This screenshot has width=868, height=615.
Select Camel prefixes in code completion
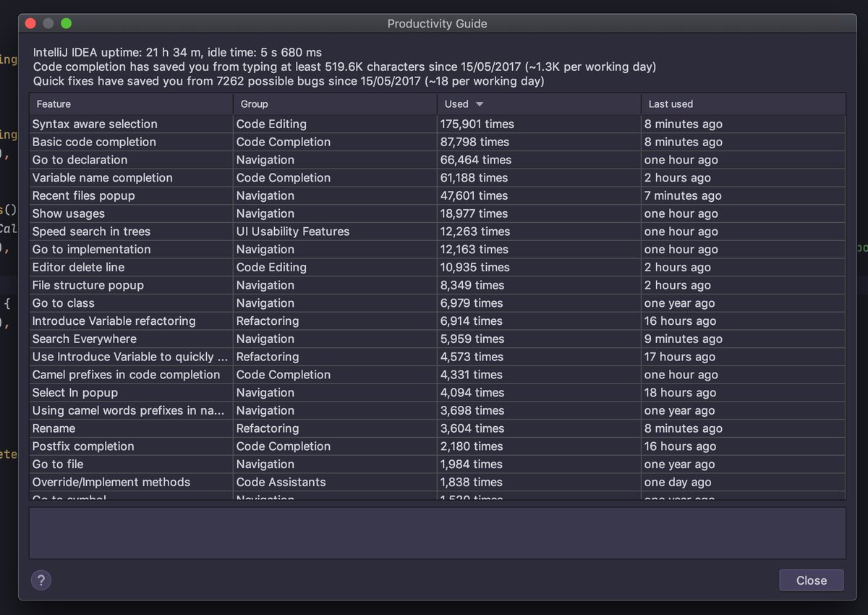(437, 375)
